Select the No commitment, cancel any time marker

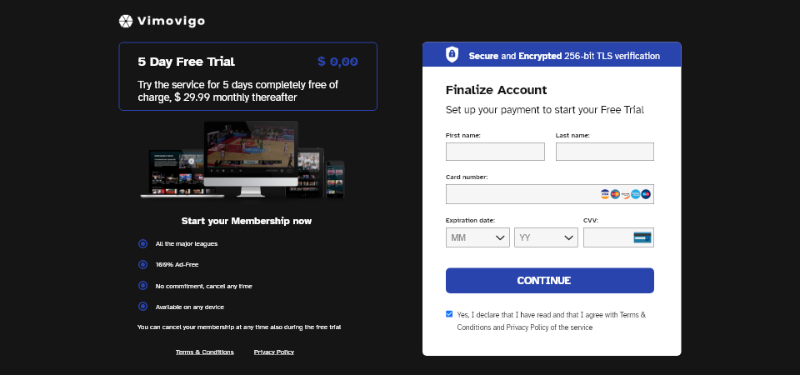(x=143, y=286)
